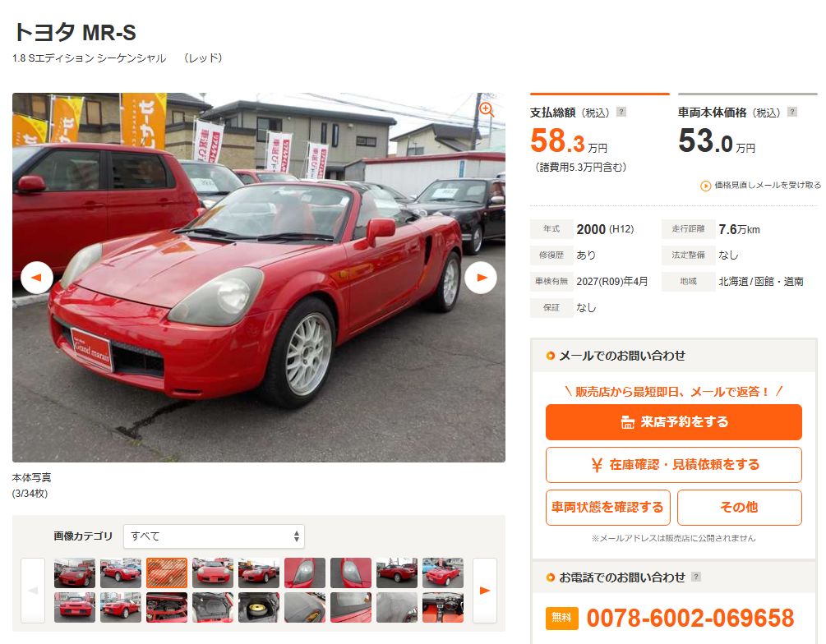Click 来店予約をする orange button
The image size is (826, 644).
[x=674, y=422]
